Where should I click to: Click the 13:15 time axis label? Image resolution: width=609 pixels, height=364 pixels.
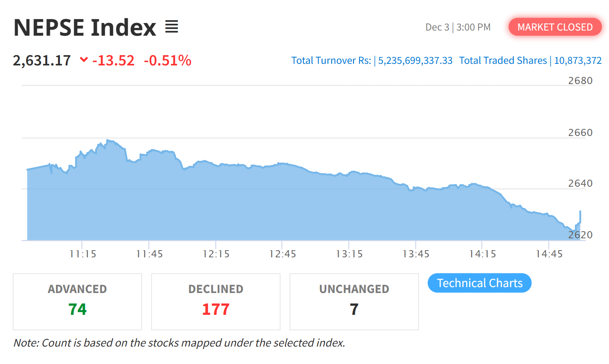tap(349, 254)
